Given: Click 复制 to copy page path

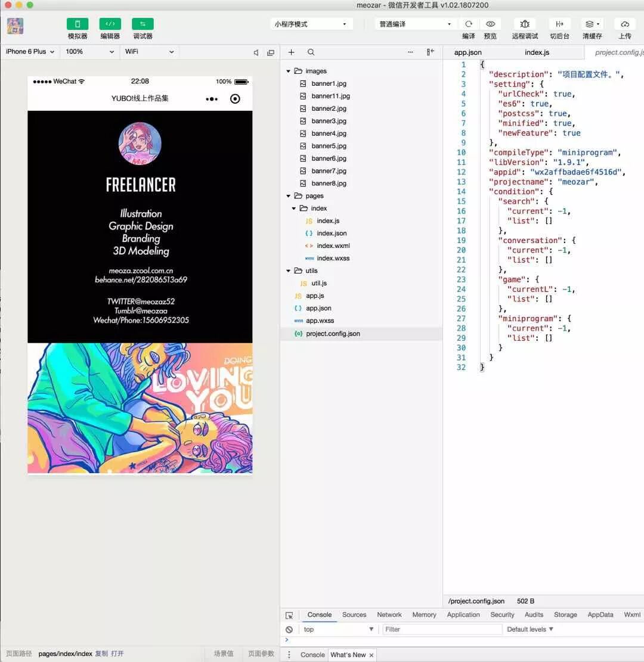Looking at the screenshot, I should point(101,654).
